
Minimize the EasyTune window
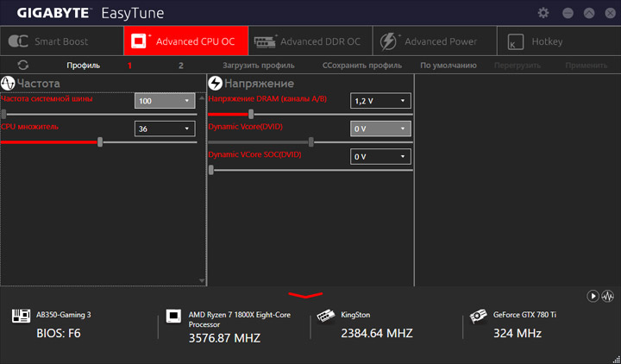click(x=568, y=13)
